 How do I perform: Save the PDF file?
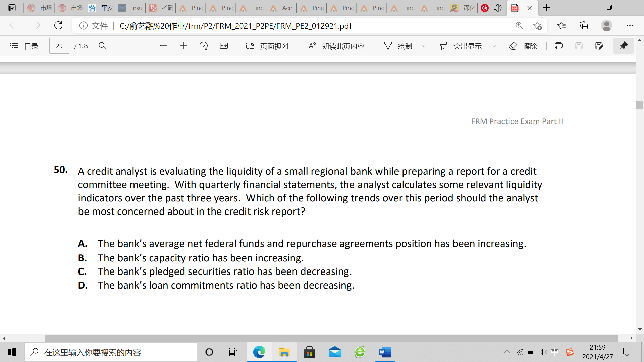coord(579,46)
